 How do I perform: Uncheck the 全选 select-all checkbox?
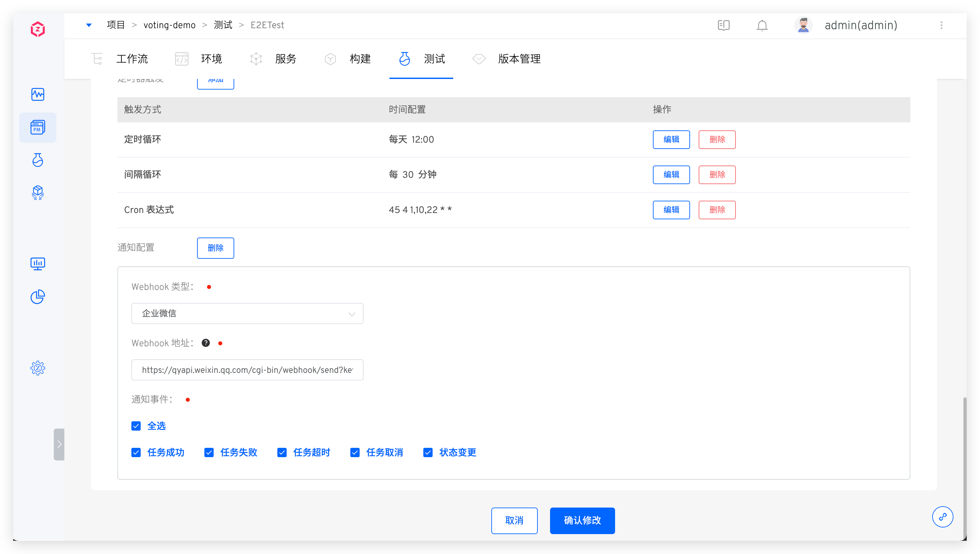[136, 426]
